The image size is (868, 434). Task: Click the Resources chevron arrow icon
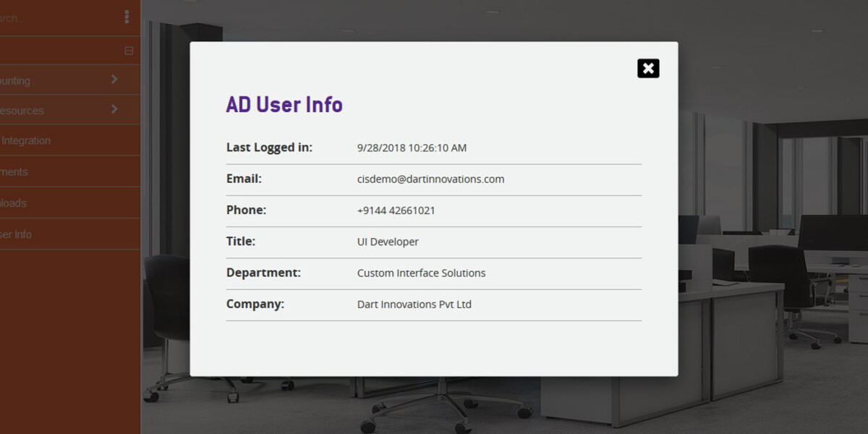pos(114,109)
